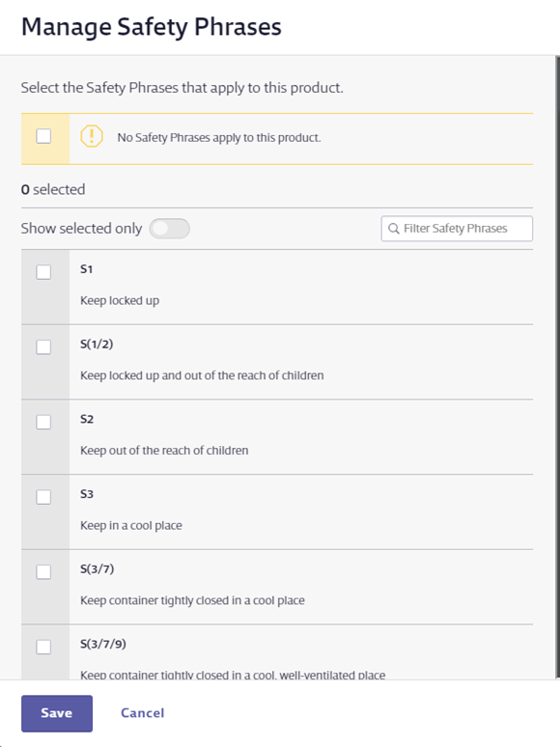The image size is (560, 747).
Task: Cancel managing safety phrases
Action: pyautogui.click(x=143, y=713)
